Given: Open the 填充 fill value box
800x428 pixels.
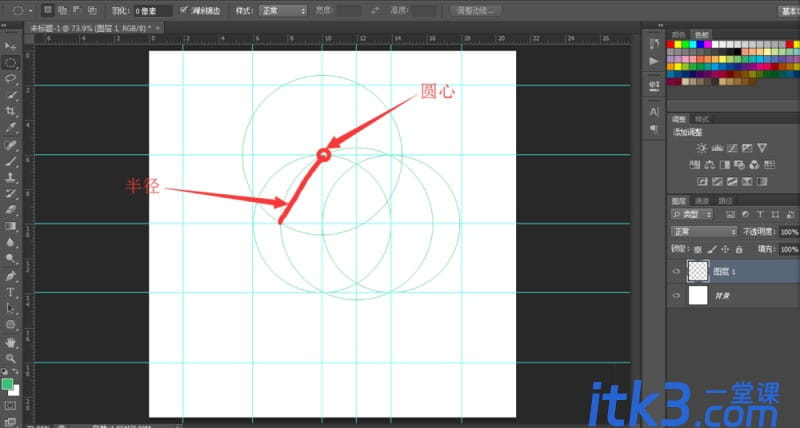Looking at the screenshot, I should tap(789, 249).
